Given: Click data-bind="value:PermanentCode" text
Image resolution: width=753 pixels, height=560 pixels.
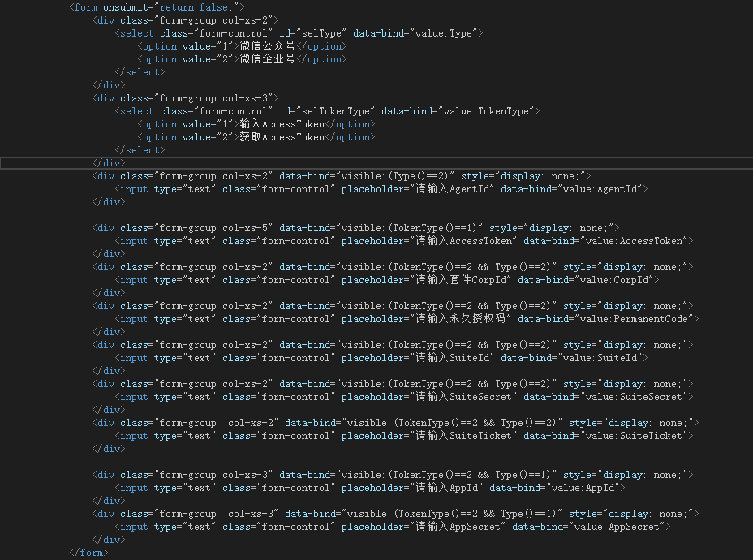Looking at the screenshot, I should click(606, 318).
